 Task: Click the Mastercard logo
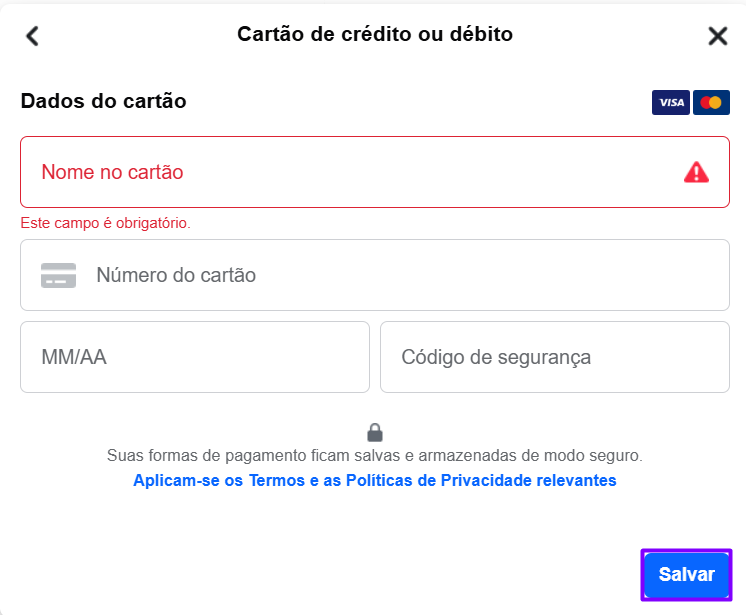click(x=711, y=102)
